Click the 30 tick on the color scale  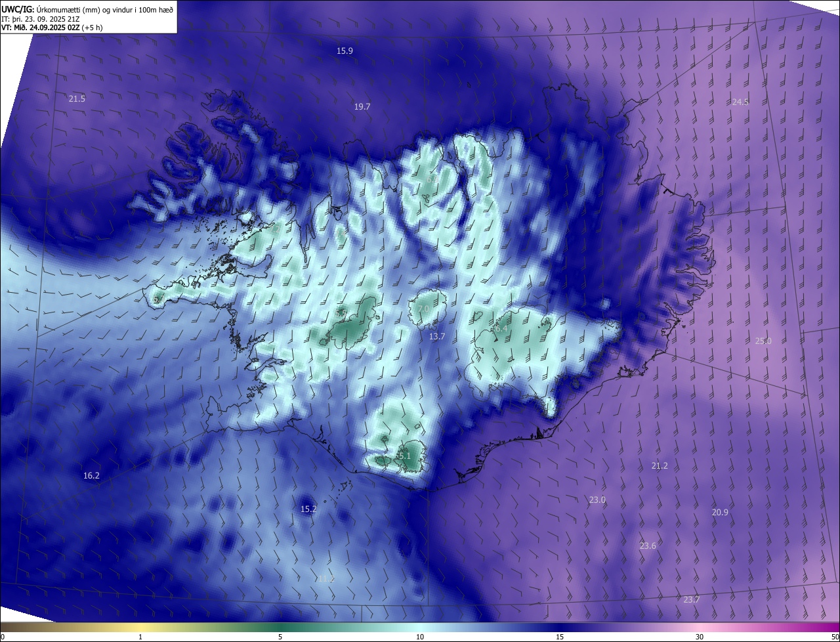click(x=700, y=637)
